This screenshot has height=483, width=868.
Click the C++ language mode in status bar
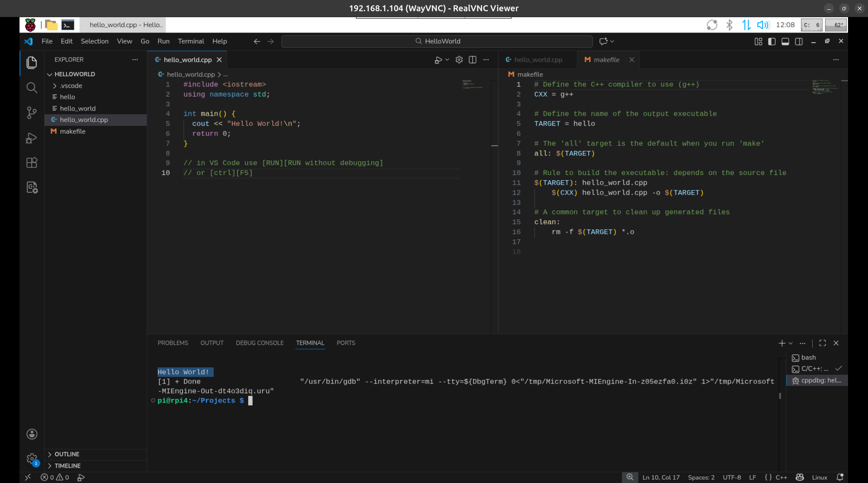(781, 477)
